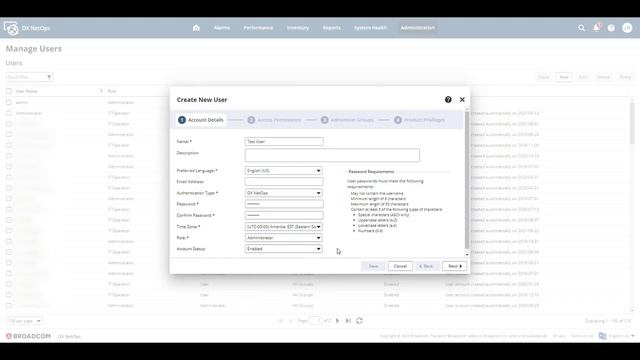
Task: Refresh the users table
Action: (359, 321)
